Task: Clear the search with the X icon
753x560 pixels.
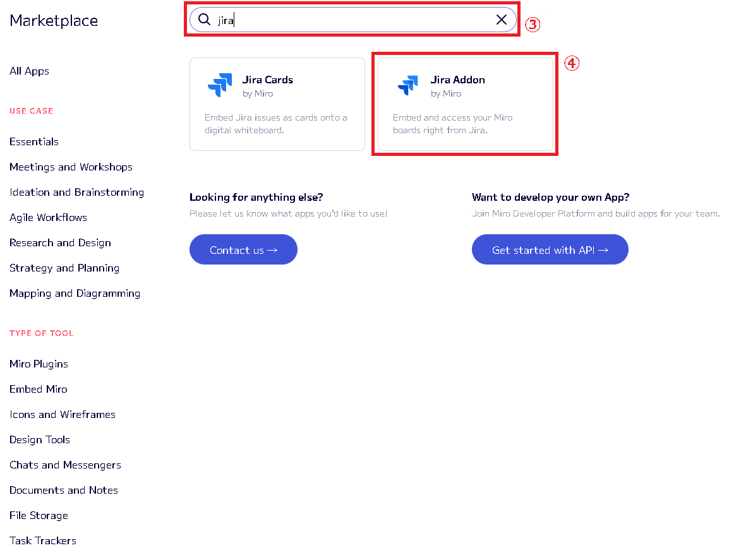Action: [x=502, y=20]
